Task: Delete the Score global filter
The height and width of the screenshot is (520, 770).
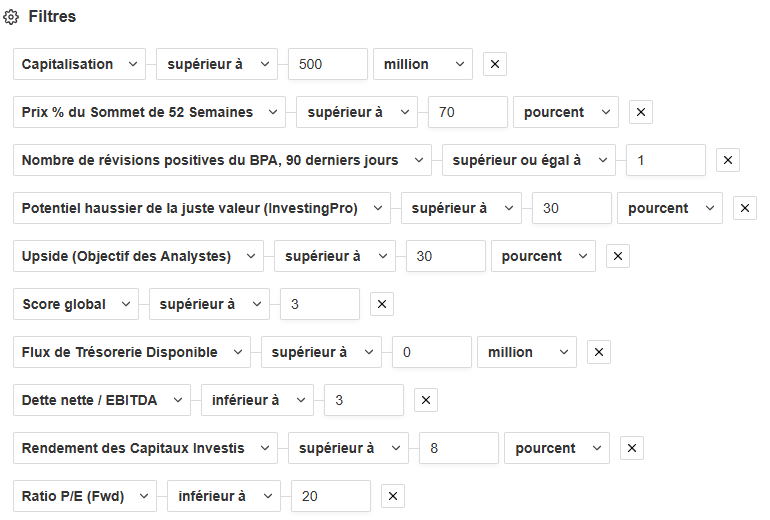Action: (382, 304)
